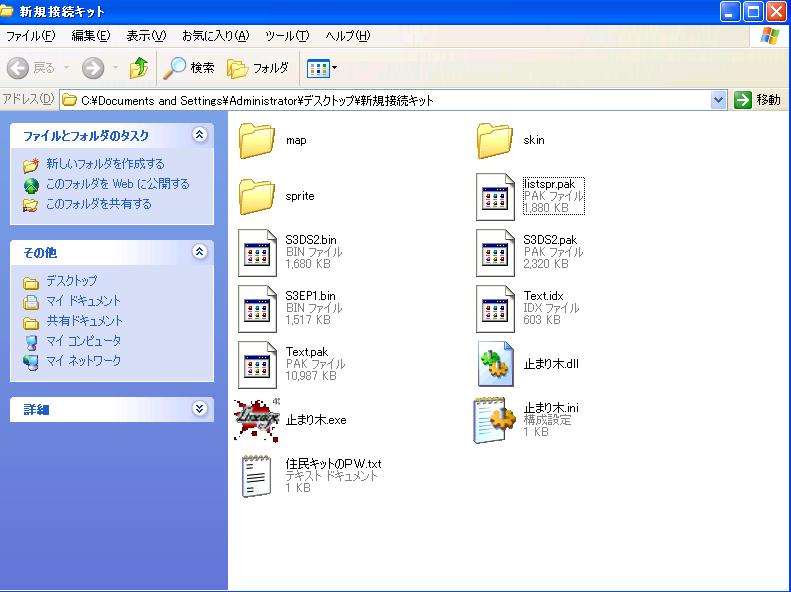Click the Text.pak file icon
The image size is (791, 592).
[x=257, y=365]
